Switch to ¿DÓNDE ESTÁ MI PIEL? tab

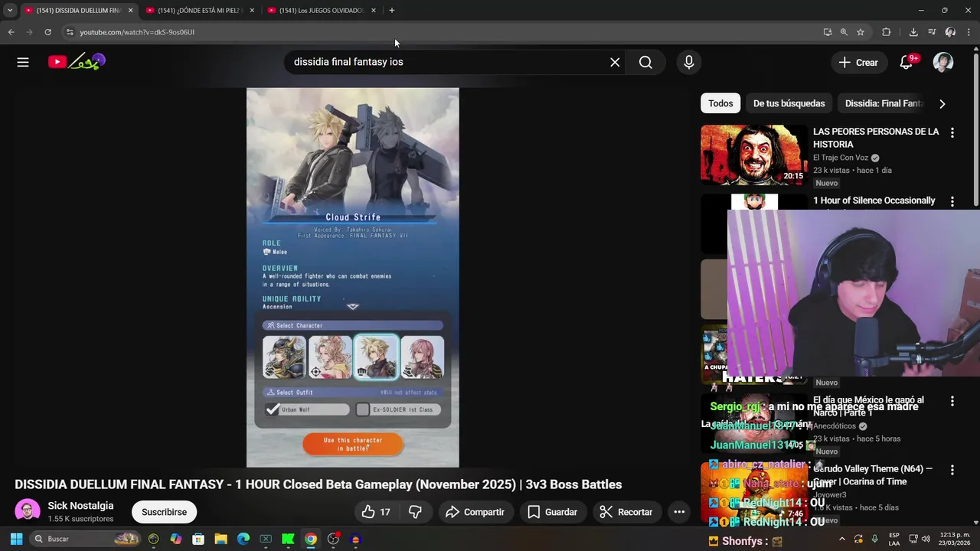tap(199, 10)
